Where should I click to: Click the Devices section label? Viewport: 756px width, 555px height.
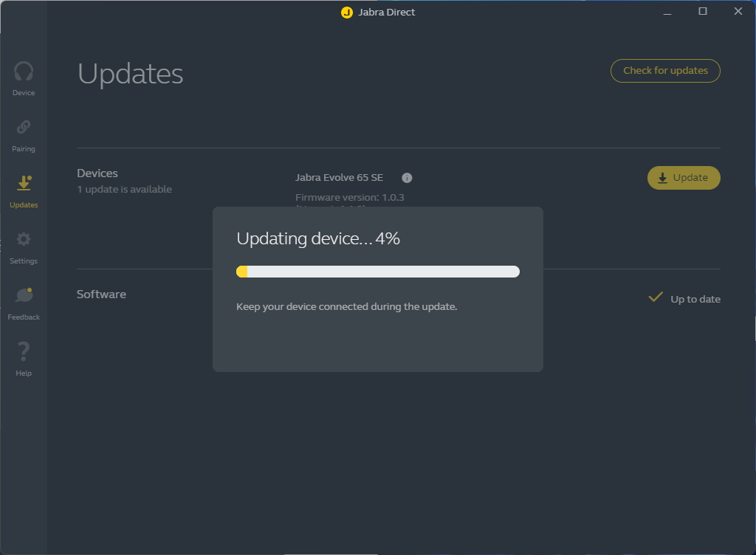pos(97,173)
